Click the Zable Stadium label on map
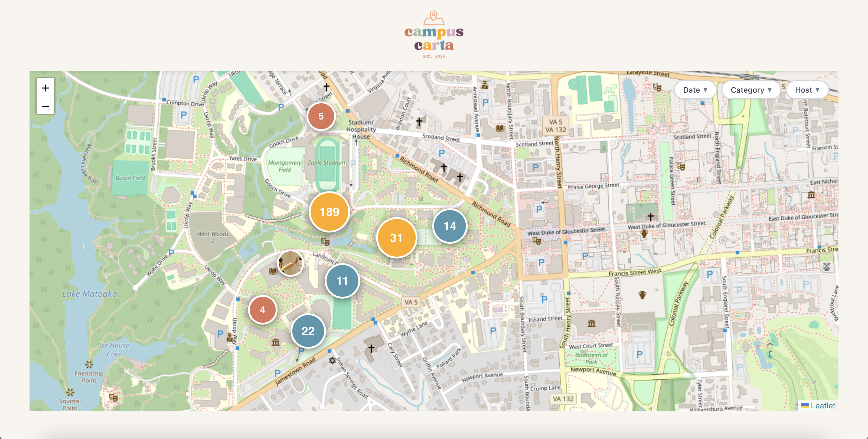The height and width of the screenshot is (439, 868). click(x=326, y=163)
